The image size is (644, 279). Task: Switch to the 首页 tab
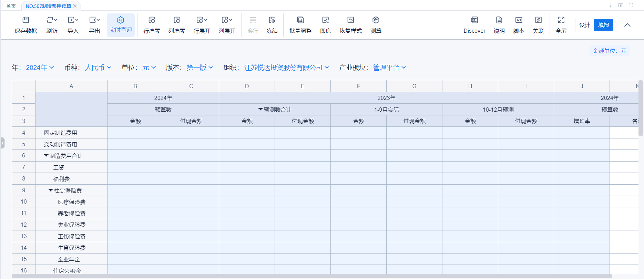coord(11,6)
